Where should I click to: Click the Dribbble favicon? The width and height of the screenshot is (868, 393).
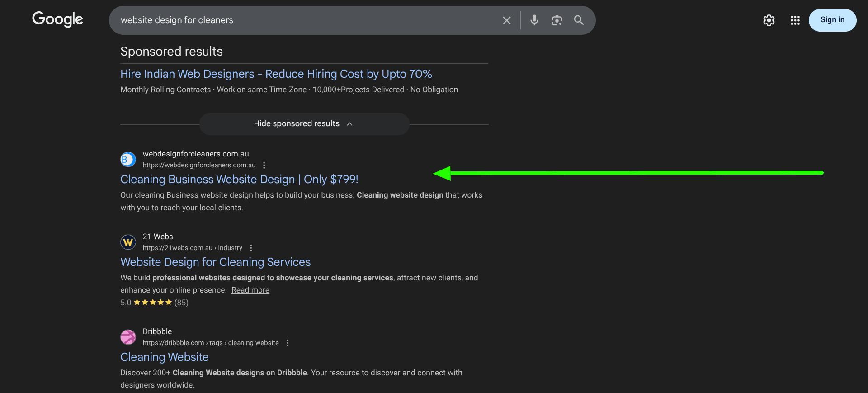tap(128, 337)
